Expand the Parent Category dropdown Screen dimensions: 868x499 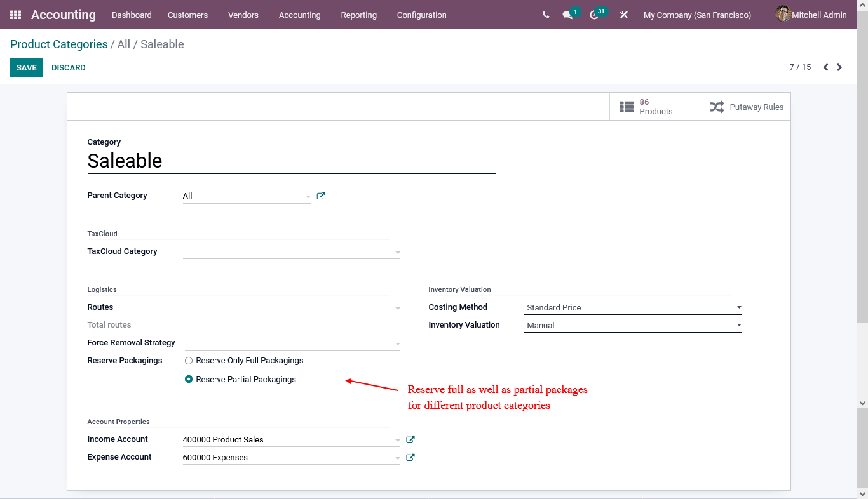point(308,197)
